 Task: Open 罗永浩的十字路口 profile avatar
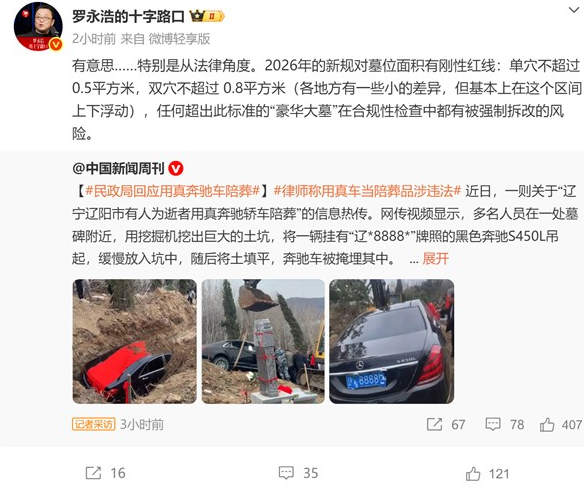pos(38,26)
